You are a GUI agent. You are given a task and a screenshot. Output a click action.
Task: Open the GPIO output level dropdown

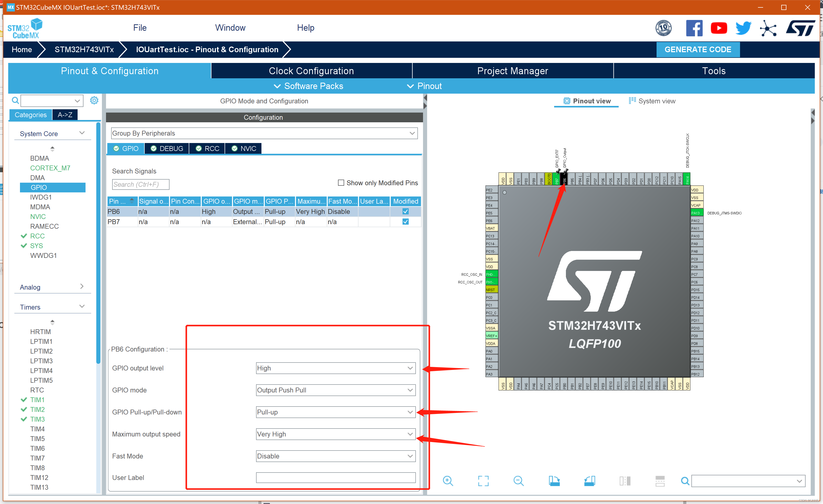[335, 368]
